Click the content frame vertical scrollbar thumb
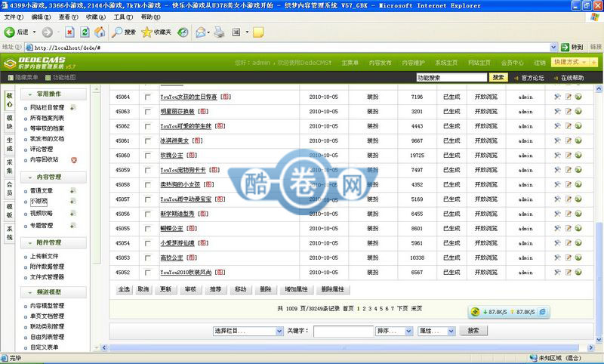 point(599,278)
